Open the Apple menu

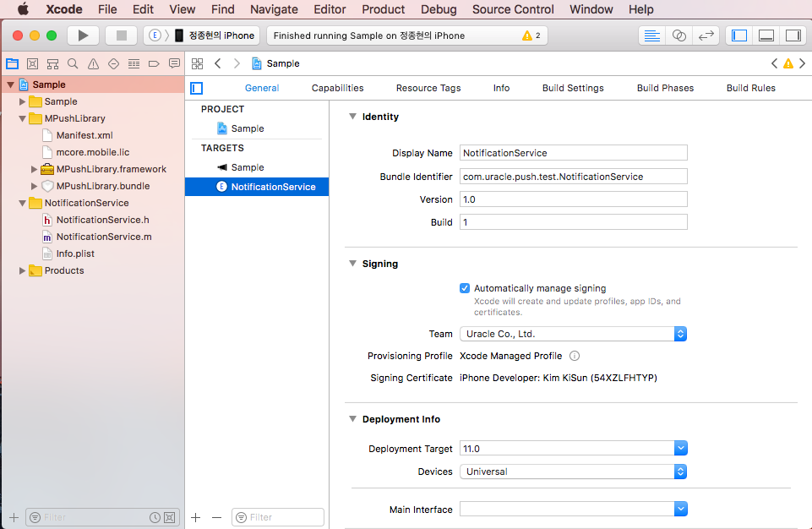[23, 9]
